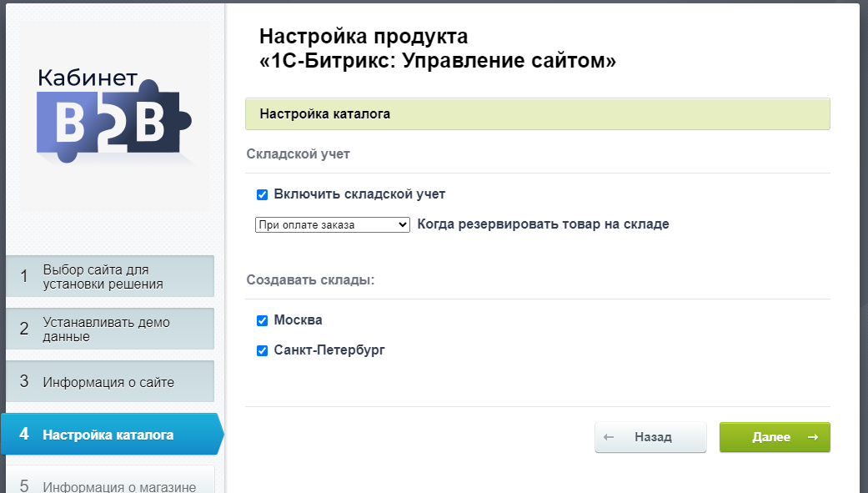Click the Москва label text

click(298, 320)
